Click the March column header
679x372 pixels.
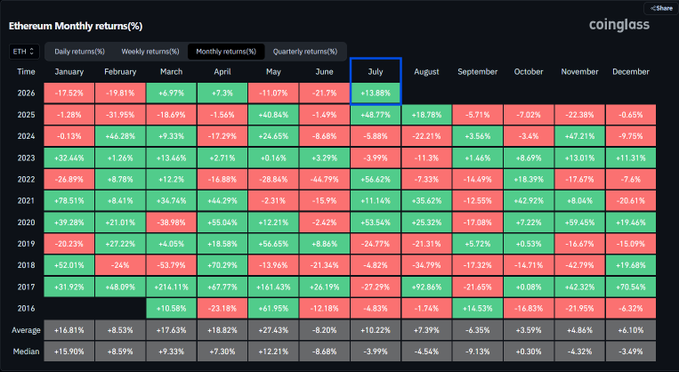pos(171,72)
